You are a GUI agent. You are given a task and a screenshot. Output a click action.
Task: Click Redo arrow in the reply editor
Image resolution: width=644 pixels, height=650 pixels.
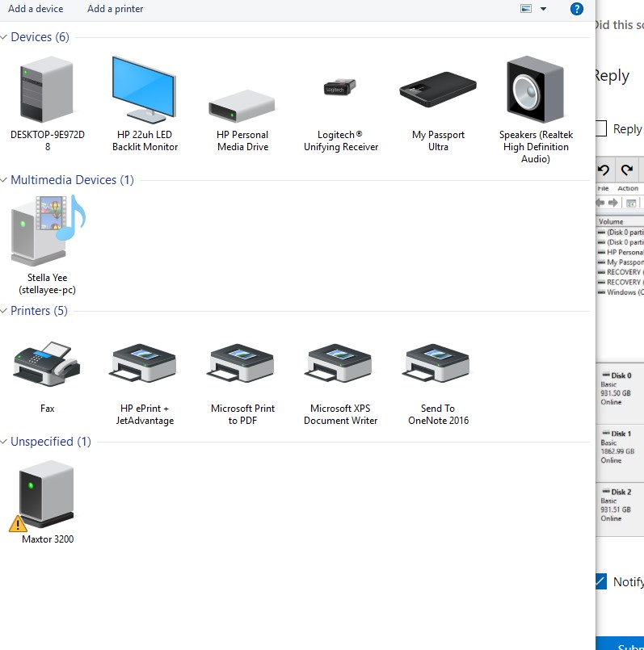point(626,170)
